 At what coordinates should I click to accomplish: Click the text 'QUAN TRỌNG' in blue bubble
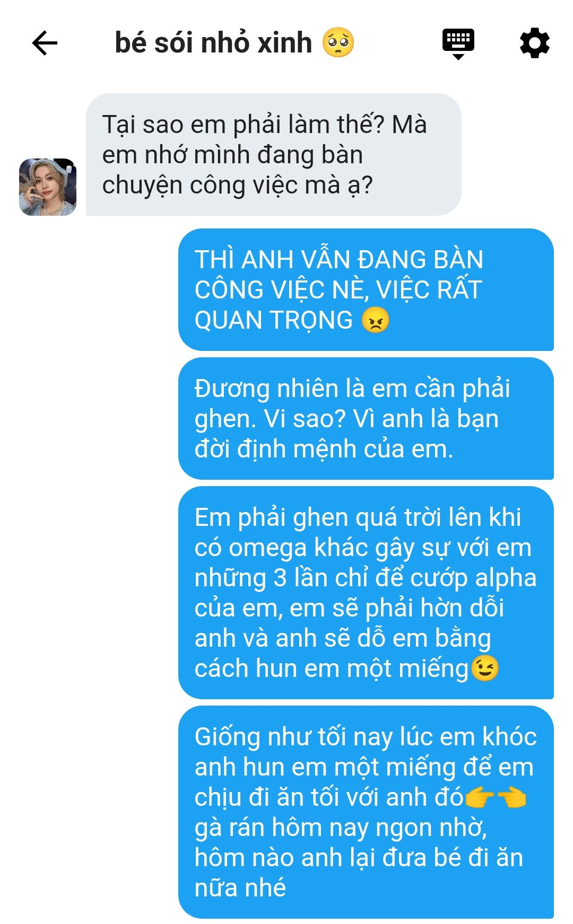274,321
